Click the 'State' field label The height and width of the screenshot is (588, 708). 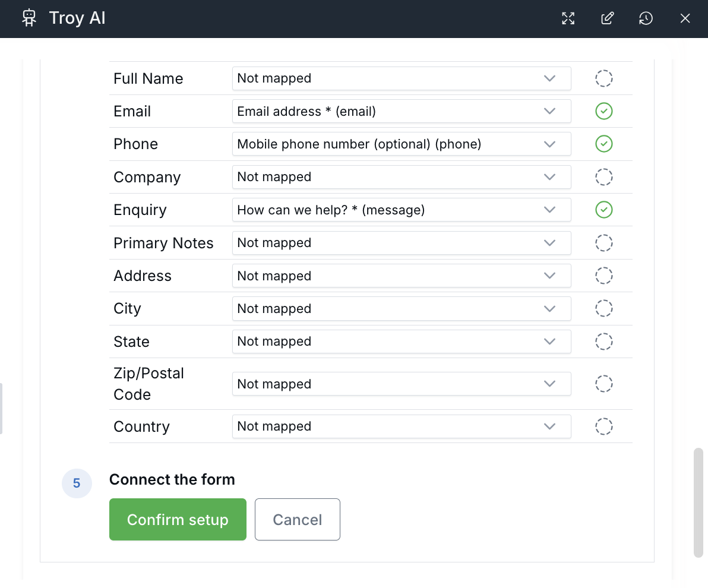131,342
